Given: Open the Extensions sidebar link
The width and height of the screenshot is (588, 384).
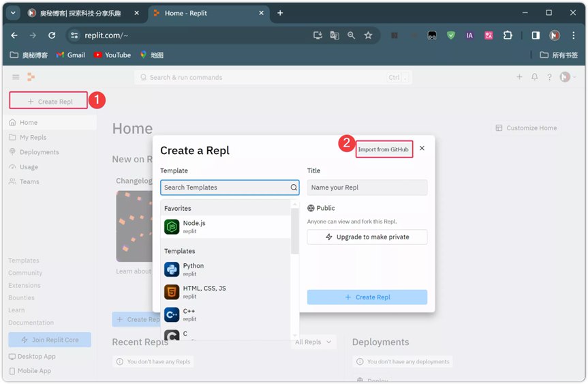Looking at the screenshot, I should [25, 285].
